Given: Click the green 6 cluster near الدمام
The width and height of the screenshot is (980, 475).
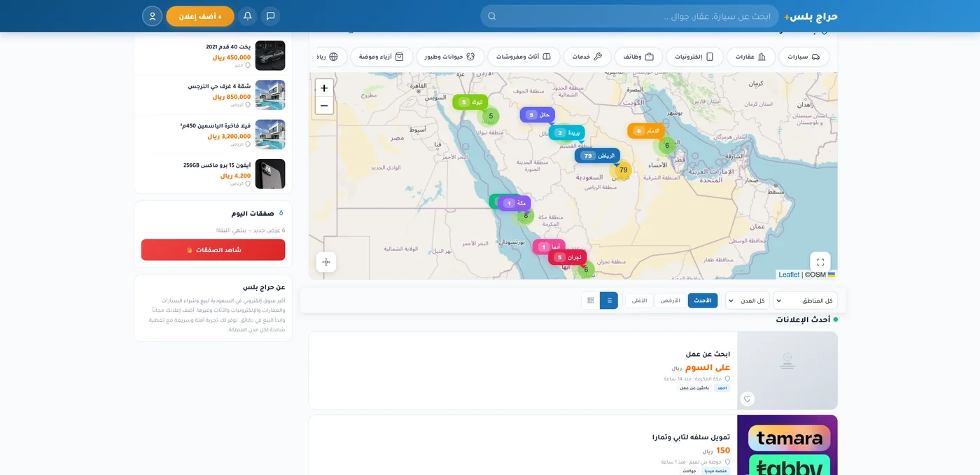Looking at the screenshot, I should pos(667,146).
